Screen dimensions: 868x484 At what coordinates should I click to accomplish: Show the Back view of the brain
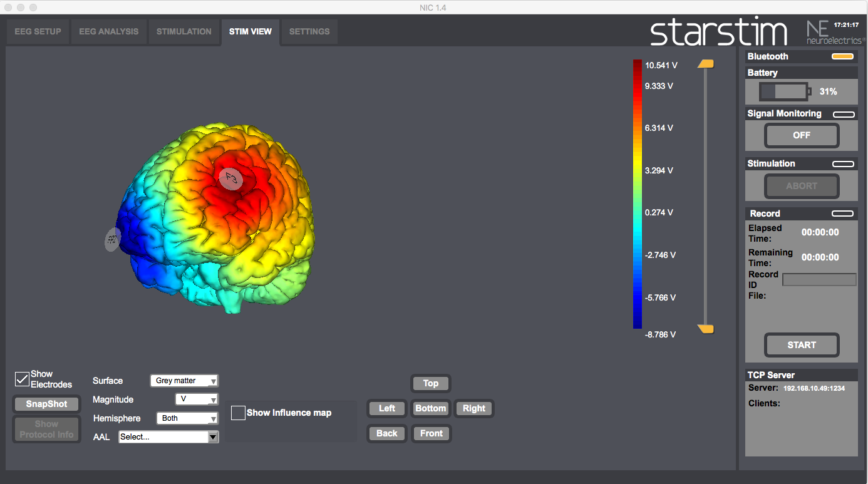point(387,433)
